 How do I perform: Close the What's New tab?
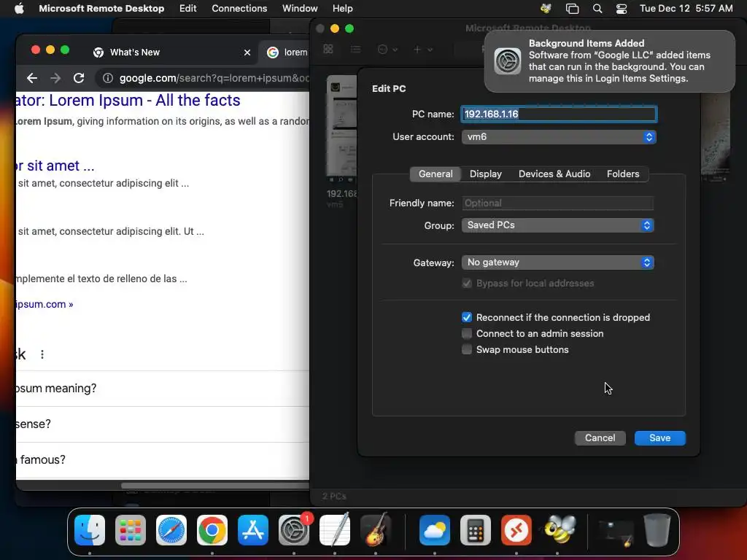click(247, 52)
